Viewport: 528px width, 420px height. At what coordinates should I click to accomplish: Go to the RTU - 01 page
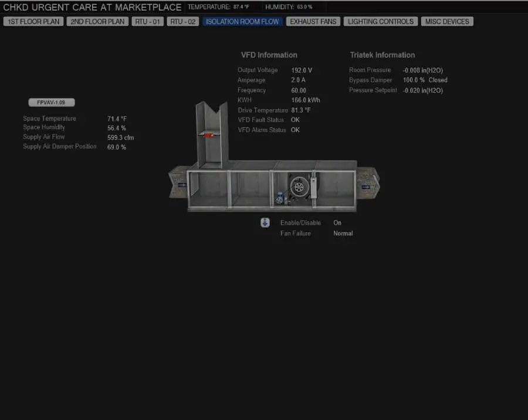tap(148, 22)
